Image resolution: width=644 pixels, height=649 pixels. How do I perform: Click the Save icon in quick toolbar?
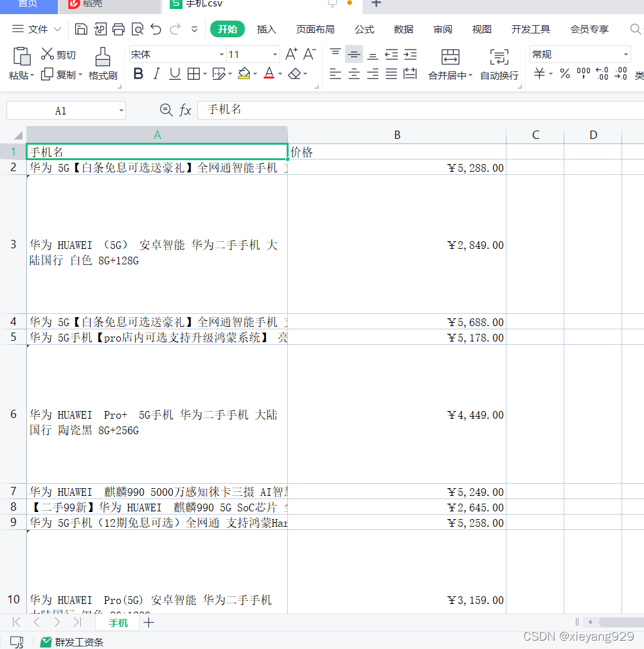(x=80, y=29)
